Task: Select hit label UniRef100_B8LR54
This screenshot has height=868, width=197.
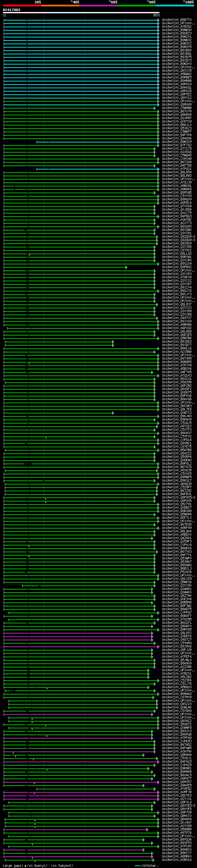Action: pyautogui.click(x=177, y=172)
